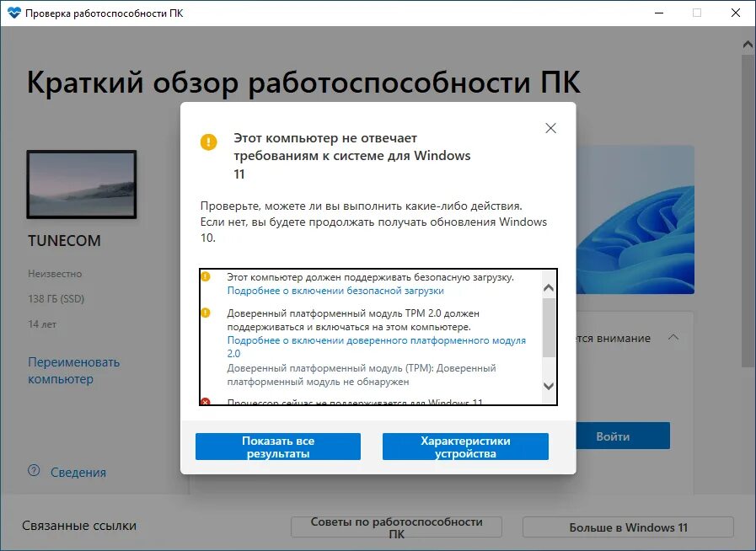Click the TUNECOM computer thumbnail image
Screen dimensions: 756x551
pos(82,185)
